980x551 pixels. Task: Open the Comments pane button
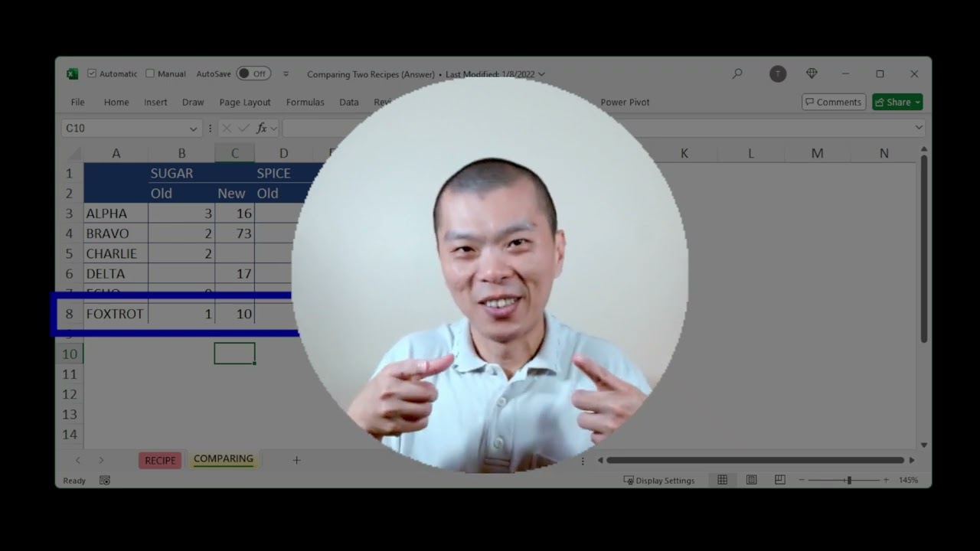[834, 102]
